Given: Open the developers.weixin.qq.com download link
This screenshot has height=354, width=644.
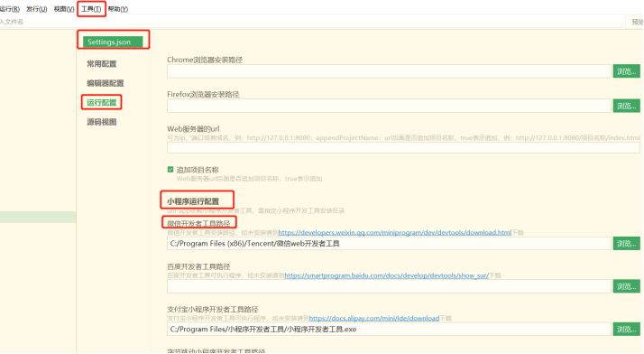Looking at the screenshot, I should click(x=395, y=232).
